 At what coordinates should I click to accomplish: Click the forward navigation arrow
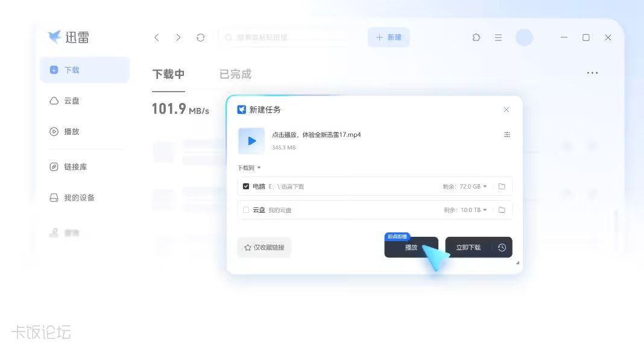[x=178, y=37]
